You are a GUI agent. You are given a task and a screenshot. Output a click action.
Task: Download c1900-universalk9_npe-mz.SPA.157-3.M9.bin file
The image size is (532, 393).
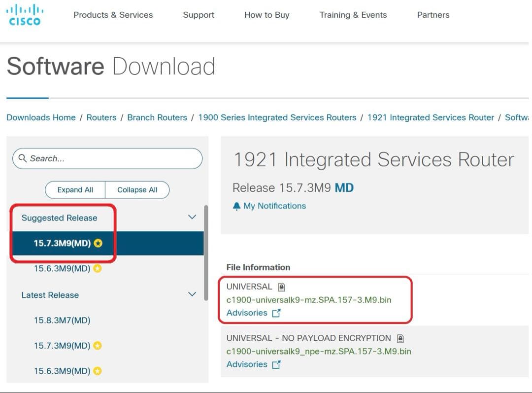click(x=319, y=352)
